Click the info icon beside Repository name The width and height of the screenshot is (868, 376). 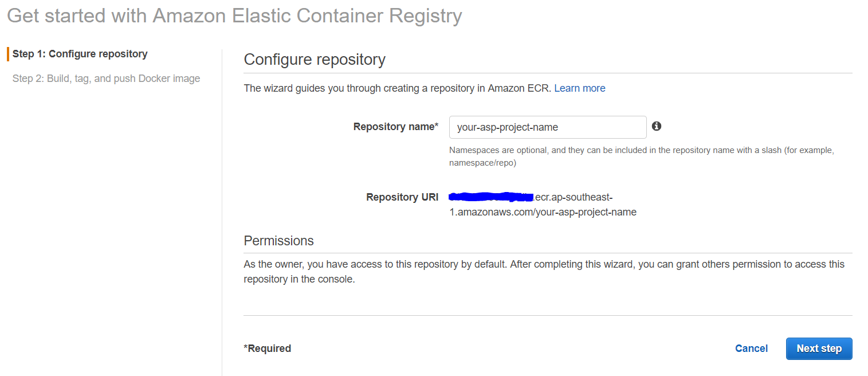(657, 126)
